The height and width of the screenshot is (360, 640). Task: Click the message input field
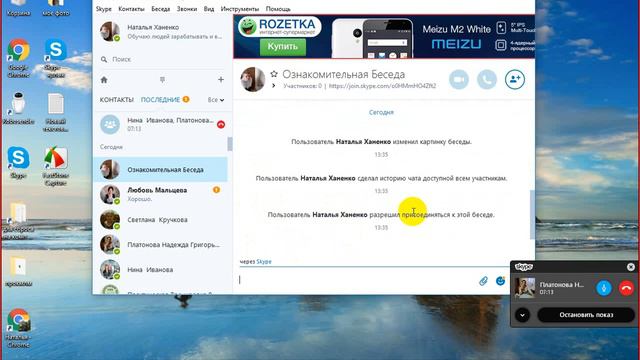click(355, 280)
